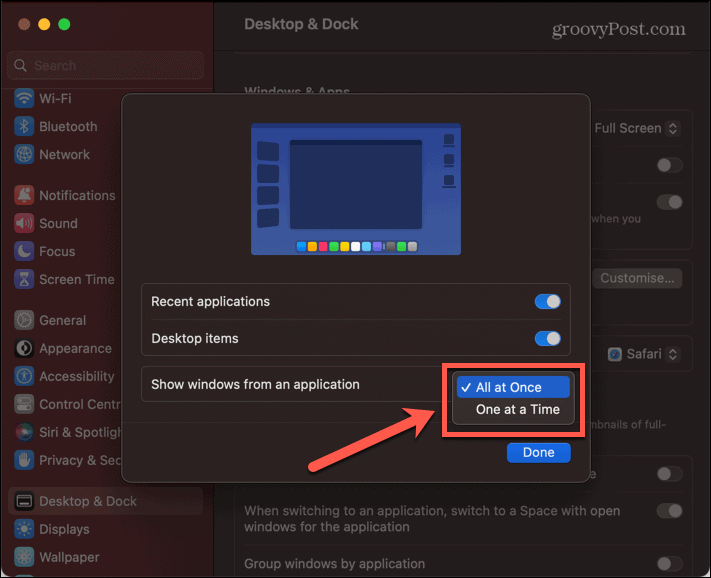Expand the Safari default browser dropdown
The width and height of the screenshot is (711, 578).
pos(645,354)
